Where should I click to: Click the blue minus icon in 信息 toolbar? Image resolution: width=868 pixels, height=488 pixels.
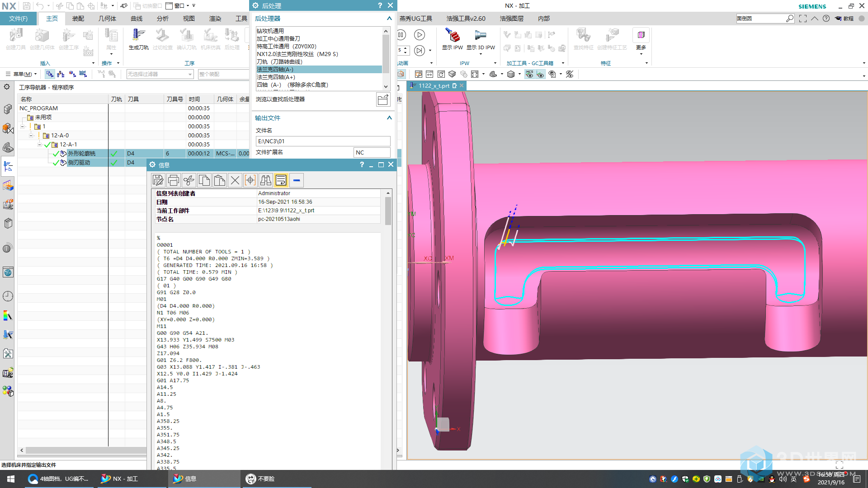[297, 180]
